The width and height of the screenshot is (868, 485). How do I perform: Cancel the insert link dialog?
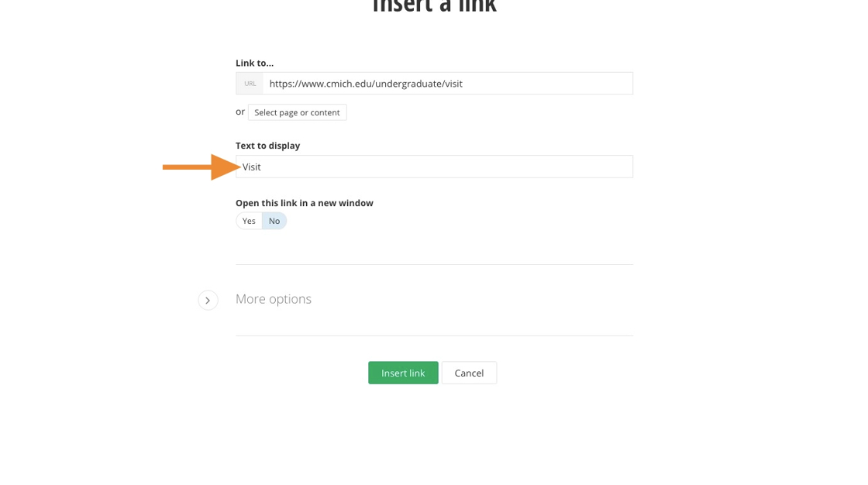[469, 373]
